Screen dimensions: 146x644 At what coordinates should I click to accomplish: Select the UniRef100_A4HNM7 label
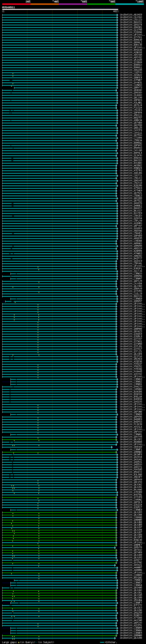pyautogui.click(x=131, y=567)
